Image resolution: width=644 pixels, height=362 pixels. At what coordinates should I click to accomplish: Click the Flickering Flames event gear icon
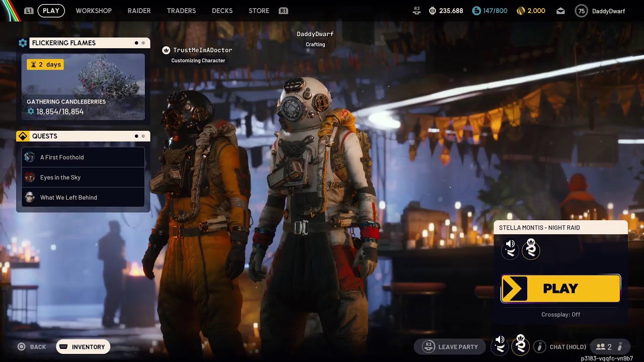tap(23, 43)
